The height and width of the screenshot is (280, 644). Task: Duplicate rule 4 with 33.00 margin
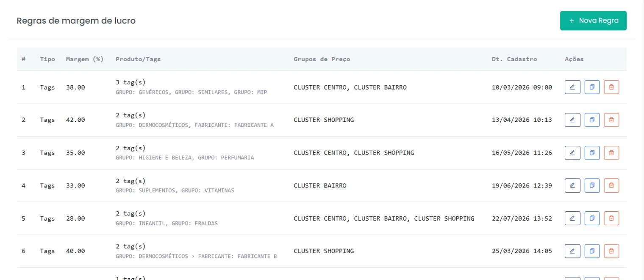(x=592, y=185)
